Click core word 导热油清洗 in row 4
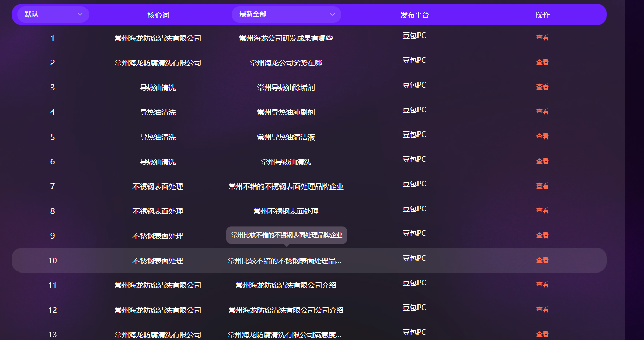 (158, 112)
